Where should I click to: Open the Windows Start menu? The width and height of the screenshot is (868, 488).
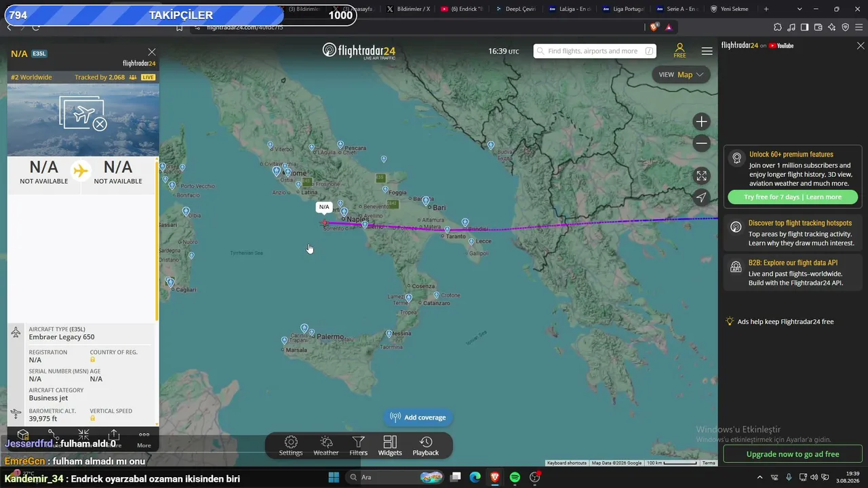coord(334,477)
